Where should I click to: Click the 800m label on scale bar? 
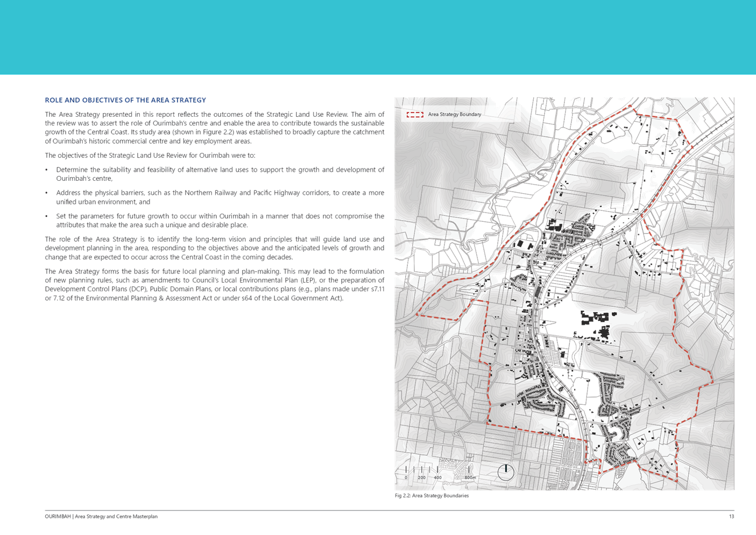tap(470, 477)
